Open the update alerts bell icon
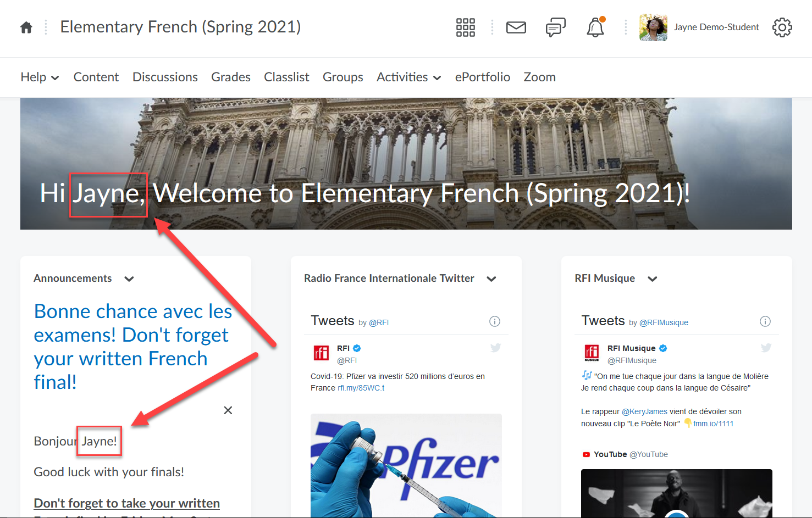Viewport: 812px width, 518px height. [595, 27]
